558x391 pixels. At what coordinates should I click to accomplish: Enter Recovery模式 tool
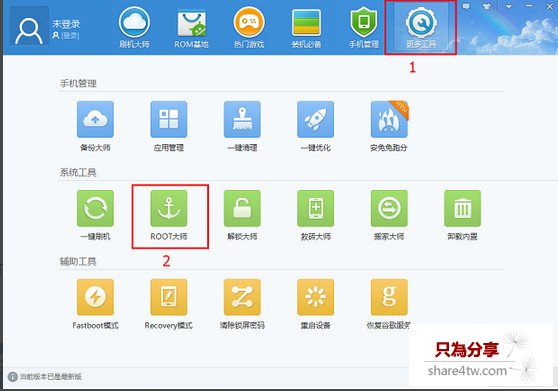169,304
